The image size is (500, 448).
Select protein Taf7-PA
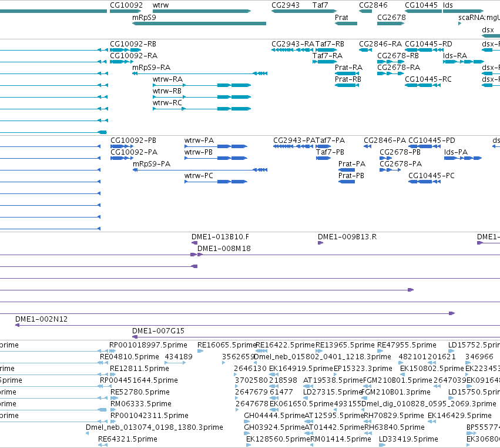click(330, 141)
